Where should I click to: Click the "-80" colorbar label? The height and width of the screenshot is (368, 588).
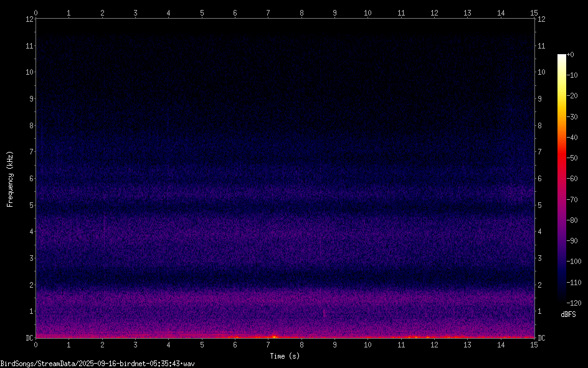(572, 220)
